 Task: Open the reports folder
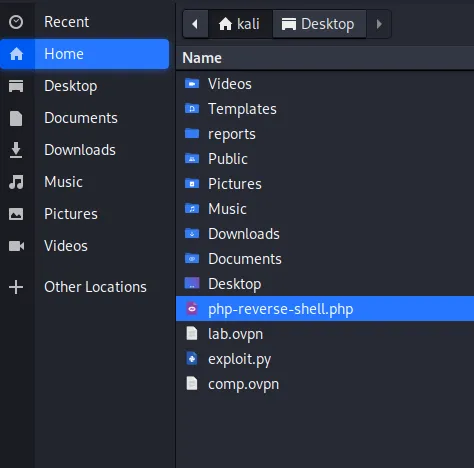[x=325, y=134]
